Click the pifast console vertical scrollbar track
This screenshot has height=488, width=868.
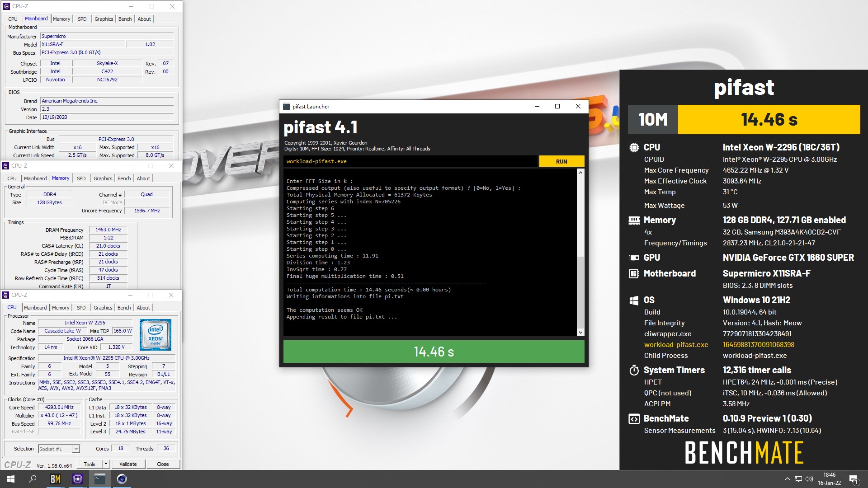[580, 253]
